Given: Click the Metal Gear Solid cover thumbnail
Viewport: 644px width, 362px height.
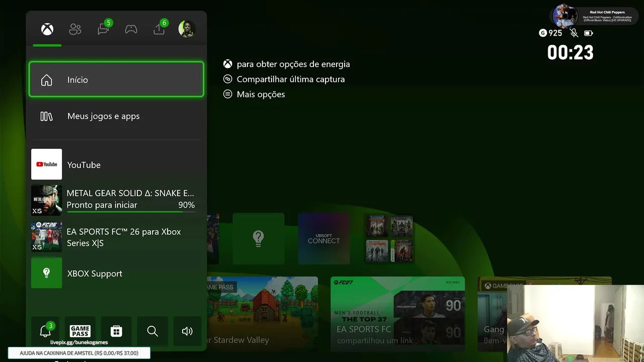Looking at the screenshot, I should click(x=47, y=200).
